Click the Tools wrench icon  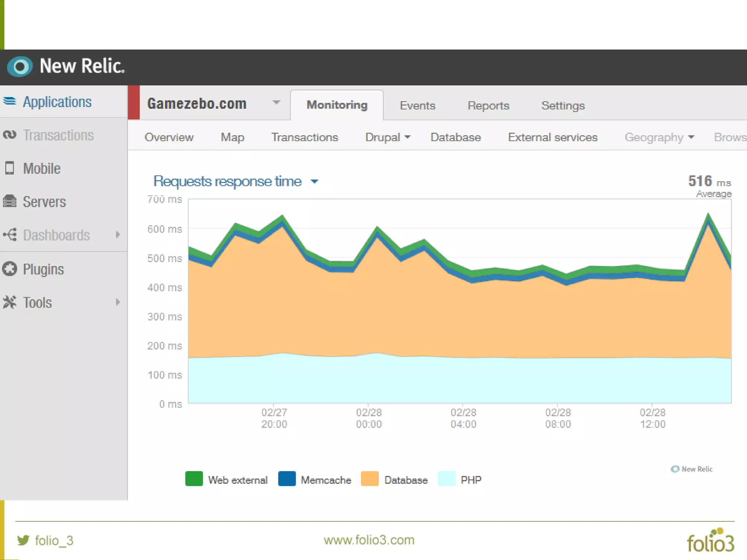click(x=10, y=302)
